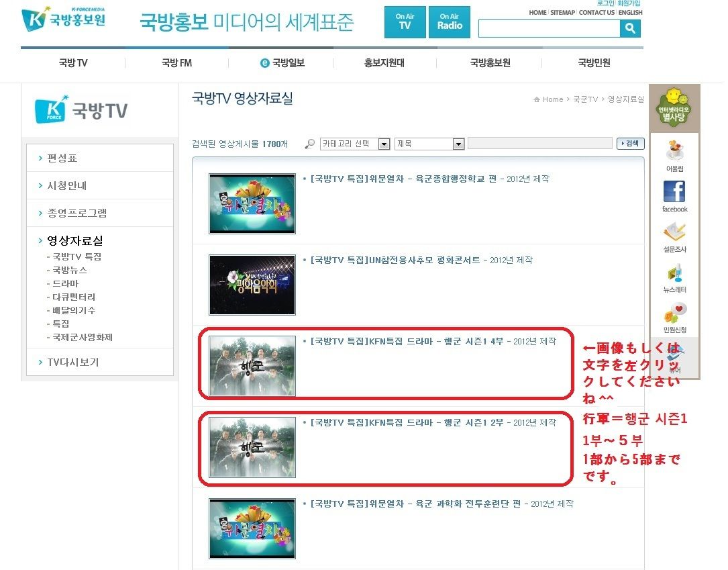Click the On Air TV button
This screenshot has height=570, width=728.
click(x=405, y=22)
